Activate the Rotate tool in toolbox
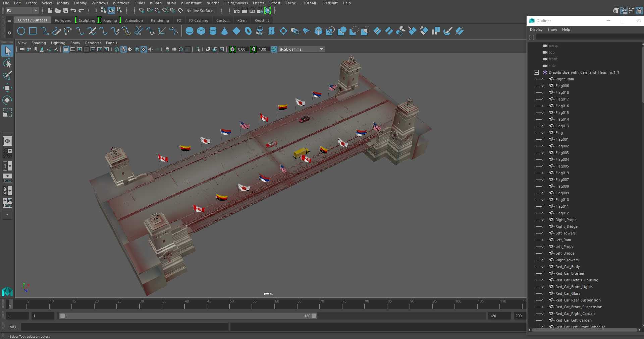The image size is (644, 339). tap(7, 100)
